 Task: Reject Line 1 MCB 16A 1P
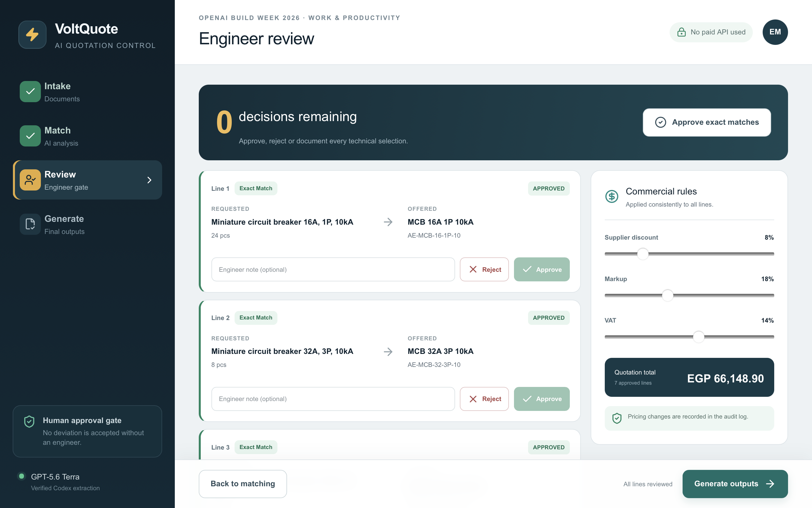click(484, 270)
